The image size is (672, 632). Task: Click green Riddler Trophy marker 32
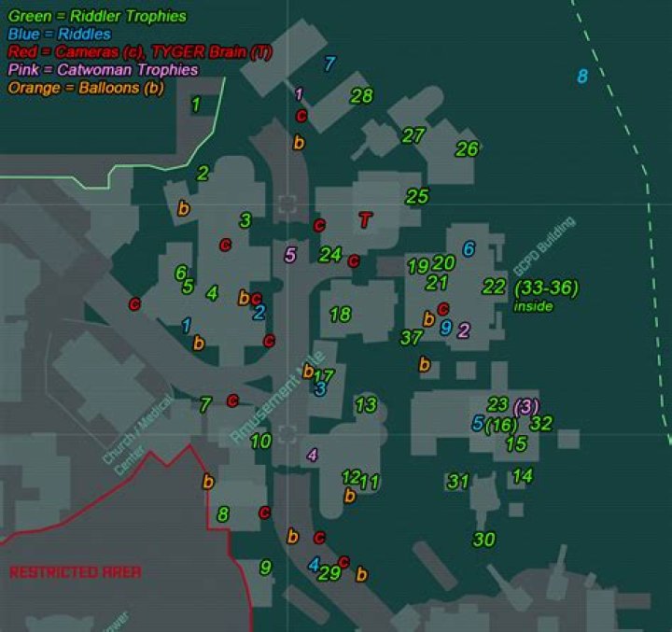click(541, 424)
